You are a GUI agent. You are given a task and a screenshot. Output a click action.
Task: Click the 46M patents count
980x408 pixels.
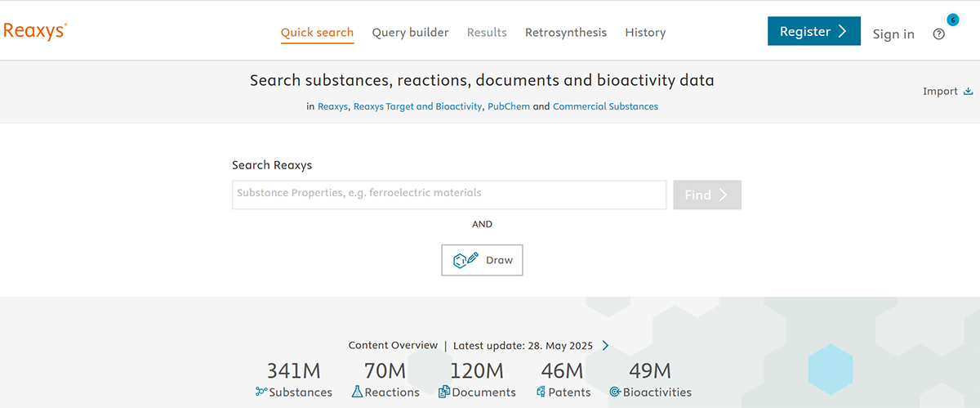point(563,370)
